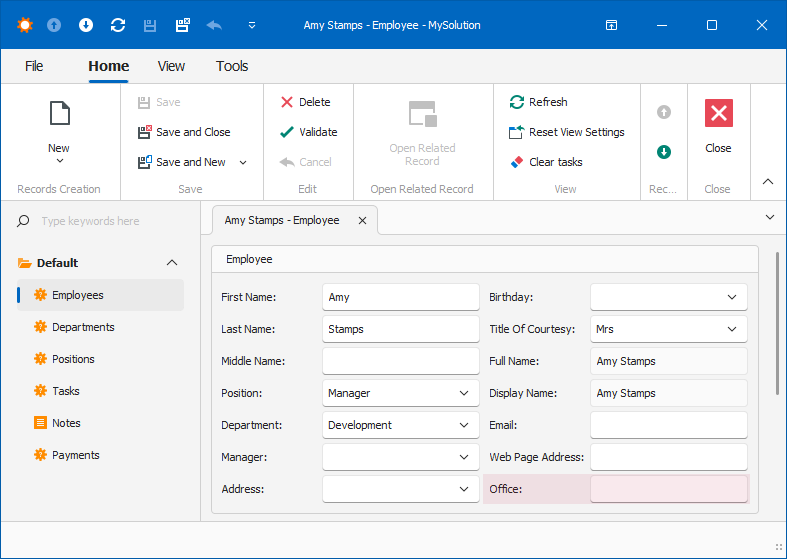
Task: Open the document tab list dropdown arrow
Action: pyautogui.click(x=770, y=217)
